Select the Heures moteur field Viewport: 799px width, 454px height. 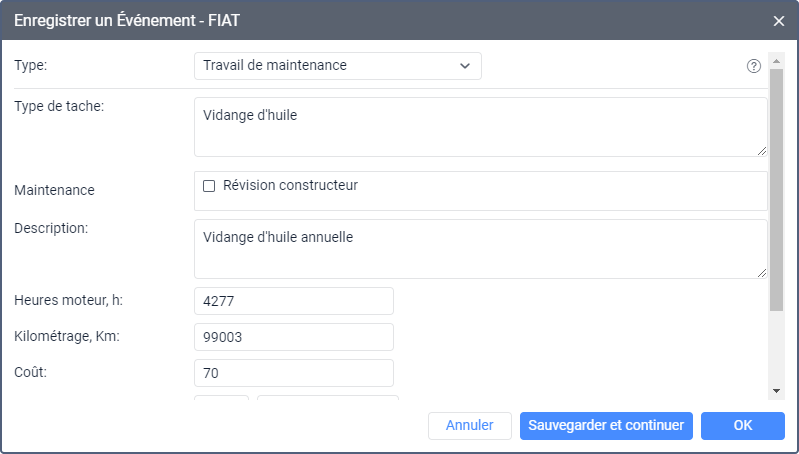click(294, 301)
